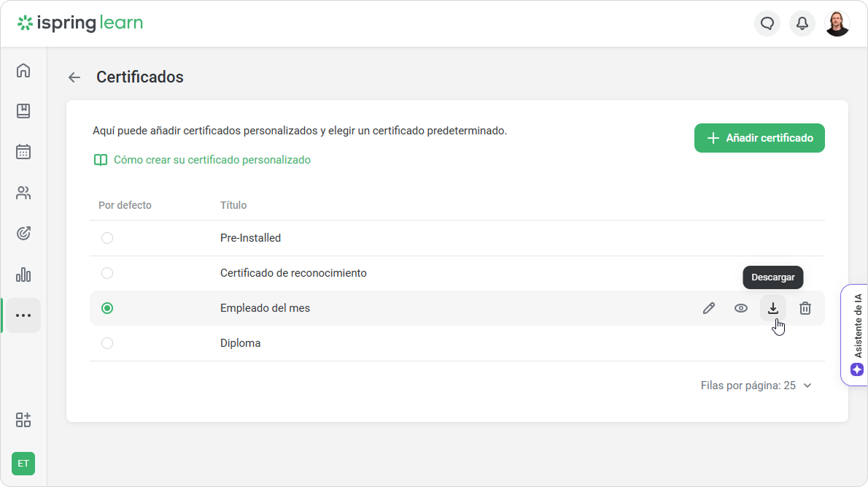Open the goals target icon in sidebar
This screenshot has width=868, height=487.
click(x=23, y=234)
